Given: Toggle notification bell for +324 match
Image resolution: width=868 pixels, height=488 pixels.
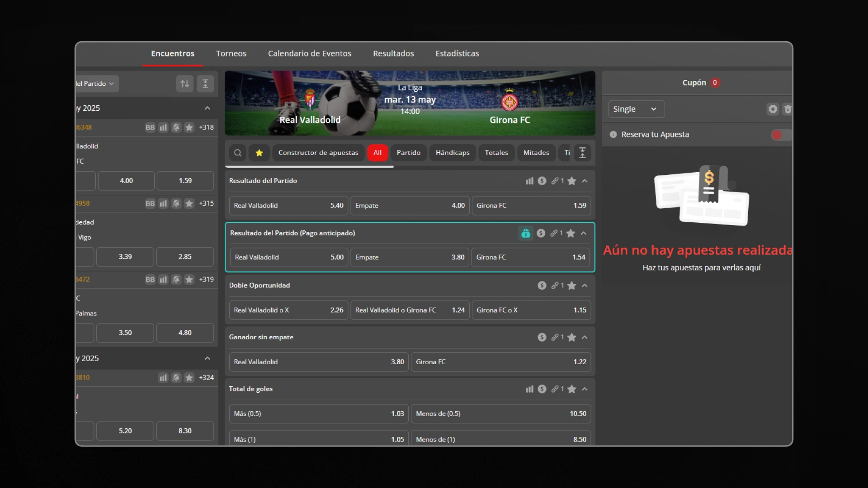Looking at the screenshot, I should click(176, 378).
